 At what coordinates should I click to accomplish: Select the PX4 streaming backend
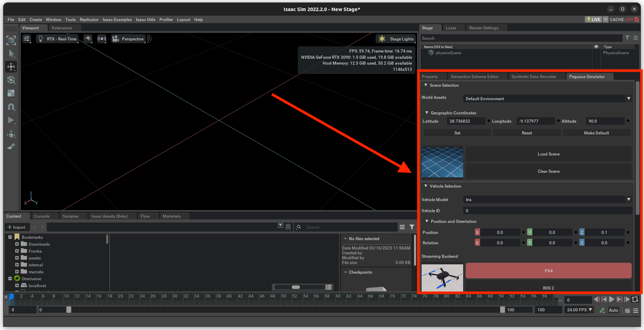(x=549, y=271)
